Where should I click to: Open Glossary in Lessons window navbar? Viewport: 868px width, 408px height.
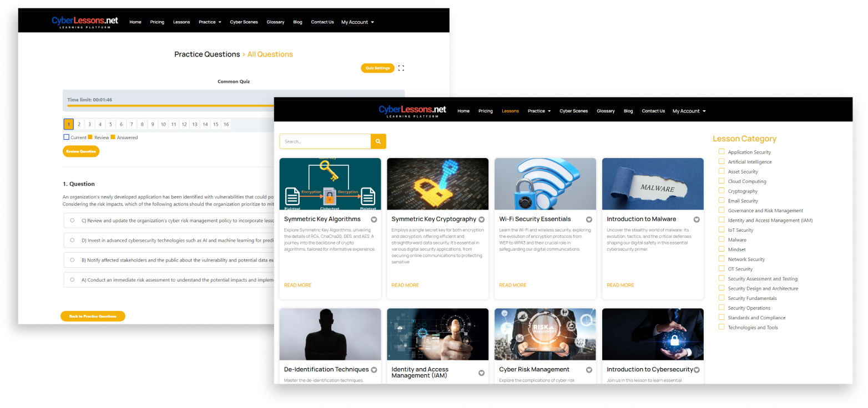[605, 111]
